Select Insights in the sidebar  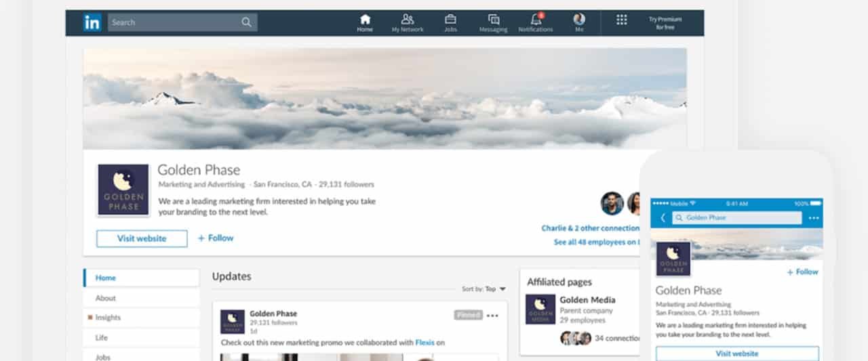coord(107,318)
